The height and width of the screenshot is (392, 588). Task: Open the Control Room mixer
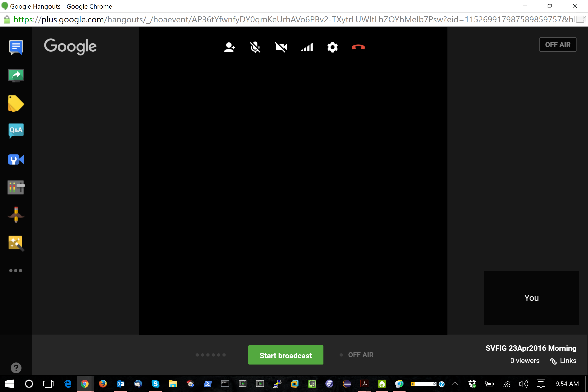(x=16, y=187)
